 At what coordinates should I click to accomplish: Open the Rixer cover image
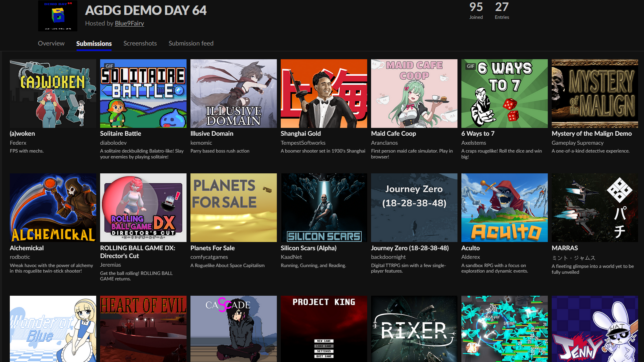414,329
